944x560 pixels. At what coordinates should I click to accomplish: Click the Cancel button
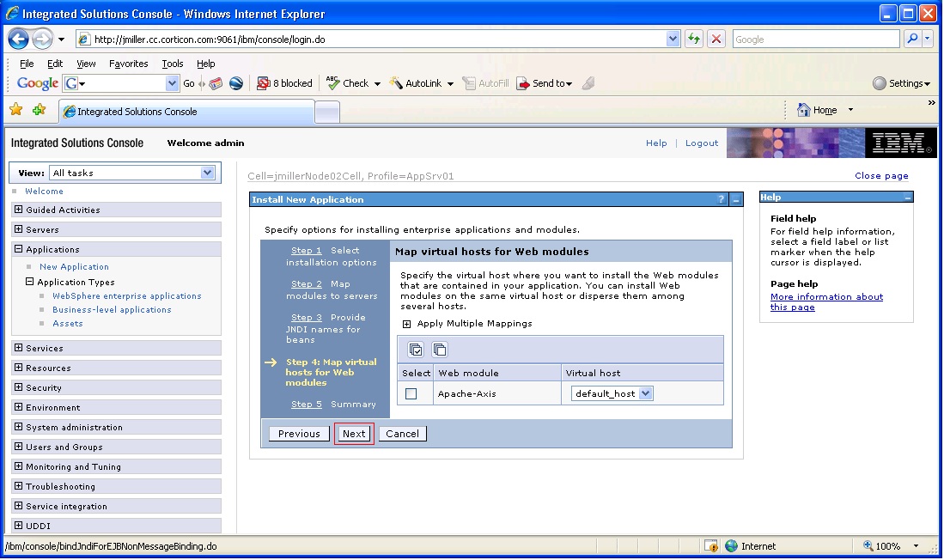click(x=402, y=434)
